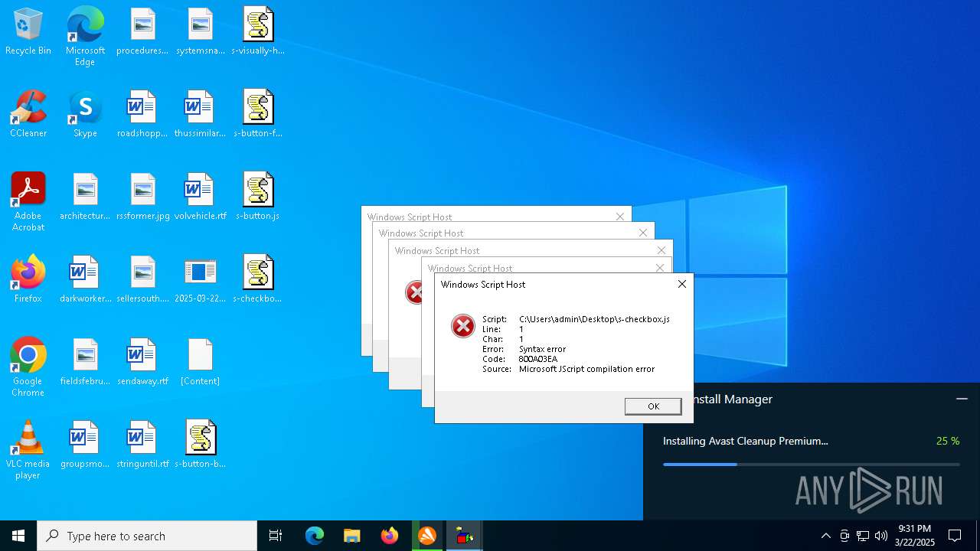Screen dimensions: 980x551
Task: Open the Windows Start menu
Action: (x=18, y=536)
